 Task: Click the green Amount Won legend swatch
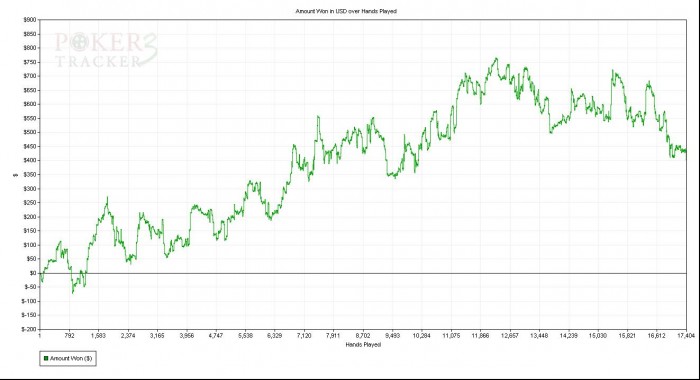46,358
